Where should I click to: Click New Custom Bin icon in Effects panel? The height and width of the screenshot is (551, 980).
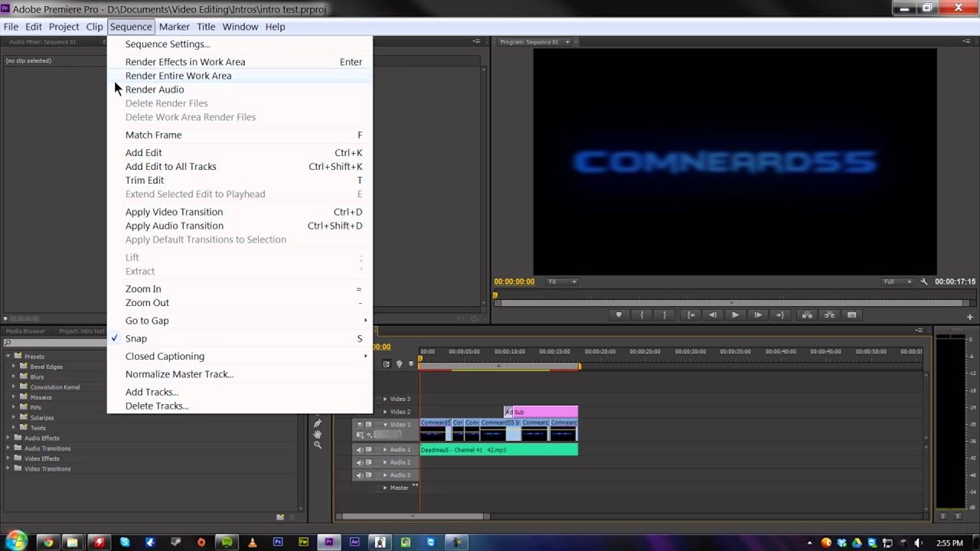click(x=280, y=517)
